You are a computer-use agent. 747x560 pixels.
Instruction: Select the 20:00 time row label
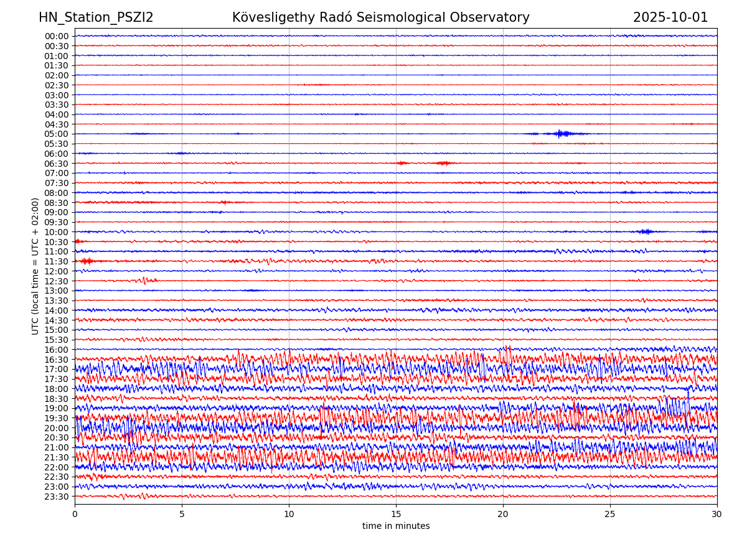pyautogui.click(x=56, y=427)
